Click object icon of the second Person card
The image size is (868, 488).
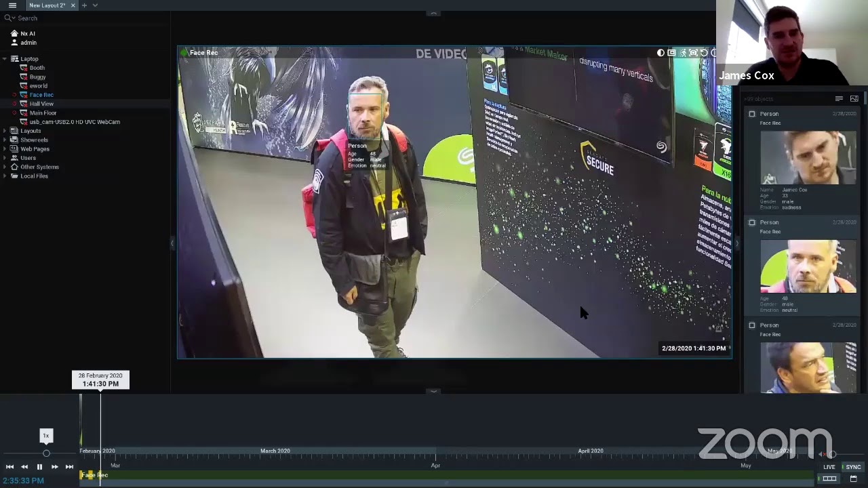[x=752, y=222]
